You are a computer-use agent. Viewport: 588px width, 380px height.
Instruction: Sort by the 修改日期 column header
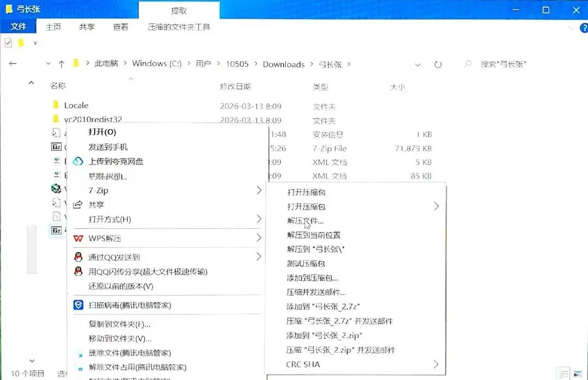235,87
